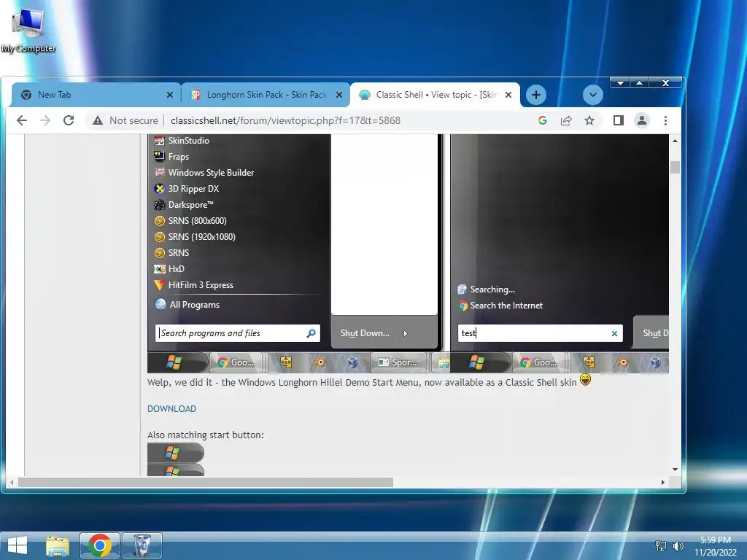The height and width of the screenshot is (560, 747).
Task: Click 3D Ripper DX entry
Action: click(x=187, y=189)
